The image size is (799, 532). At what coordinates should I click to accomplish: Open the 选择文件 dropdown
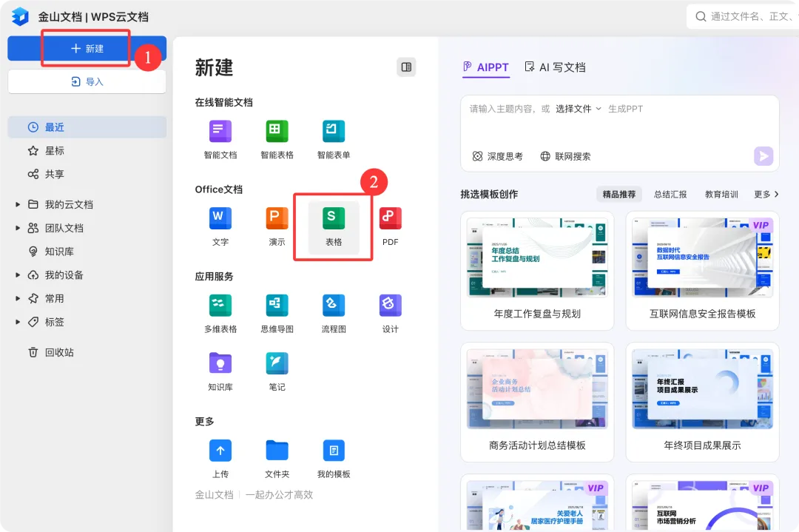click(x=579, y=109)
